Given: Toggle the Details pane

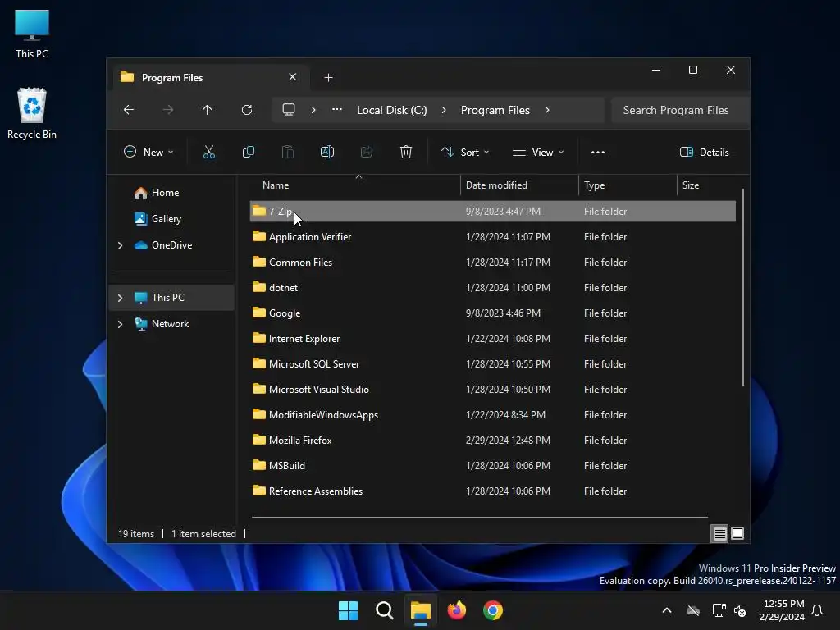Looking at the screenshot, I should (704, 152).
